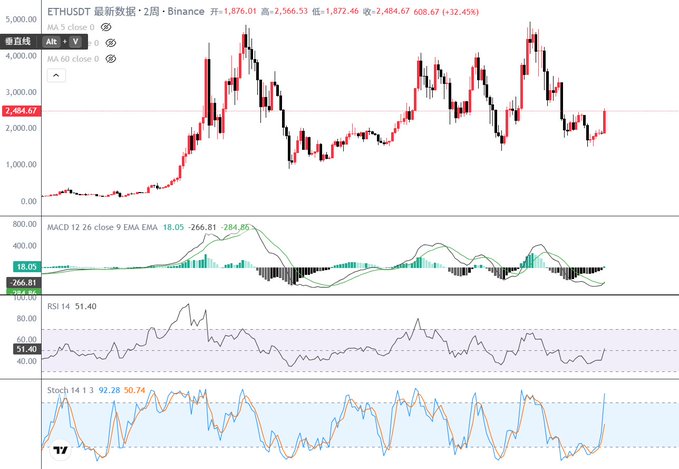The height and width of the screenshot is (469, 679).
Task: Click the 高=2,566.53 high value
Action: (x=285, y=11)
